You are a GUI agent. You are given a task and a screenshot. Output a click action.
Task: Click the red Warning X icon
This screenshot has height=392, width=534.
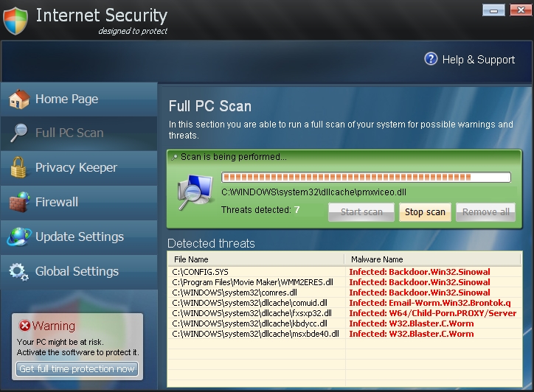pos(24,326)
